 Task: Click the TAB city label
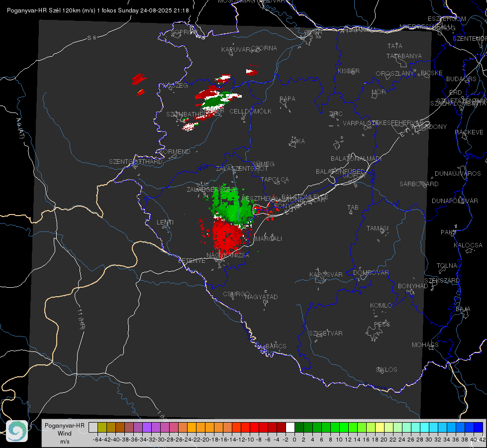(x=353, y=208)
